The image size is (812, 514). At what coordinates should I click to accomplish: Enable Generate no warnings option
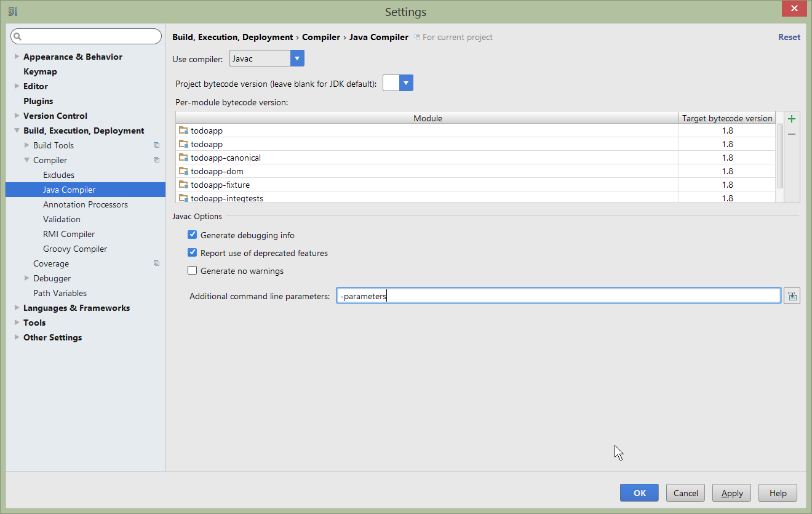click(x=193, y=271)
